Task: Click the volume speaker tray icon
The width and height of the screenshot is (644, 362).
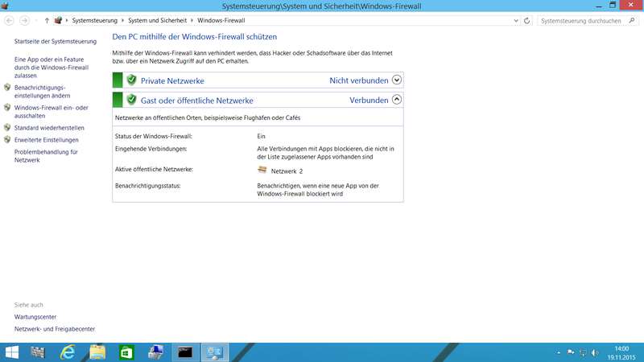Action: tap(595, 352)
